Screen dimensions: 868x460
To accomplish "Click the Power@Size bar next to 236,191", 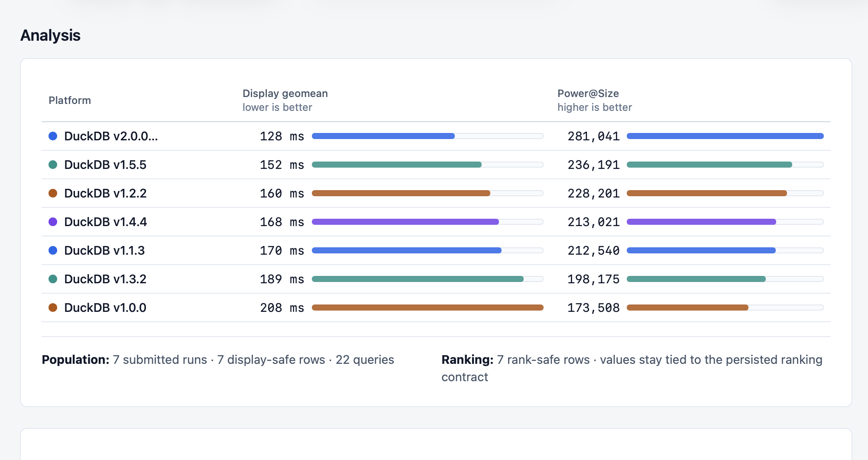I will click(x=725, y=165).
